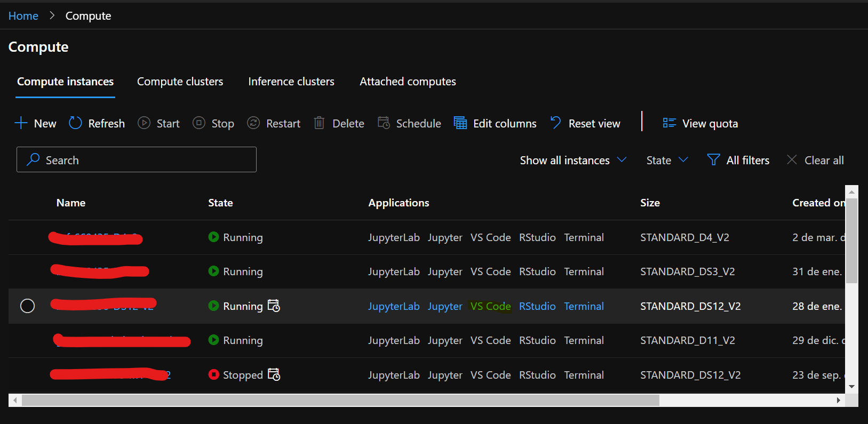The image size is (868, 424).
Task: Click the STANDARD_D4_V2 size cell
Action: [x=684, y=237]
